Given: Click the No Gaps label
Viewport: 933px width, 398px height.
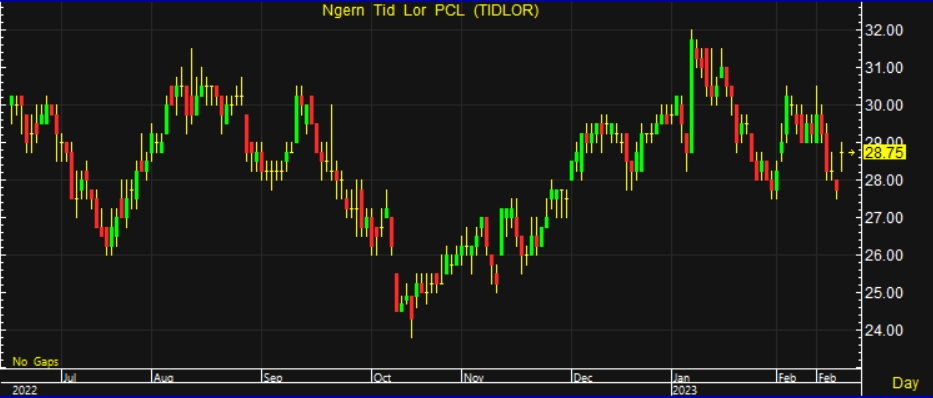Looking at the screenshot, I should pos(35,362).
